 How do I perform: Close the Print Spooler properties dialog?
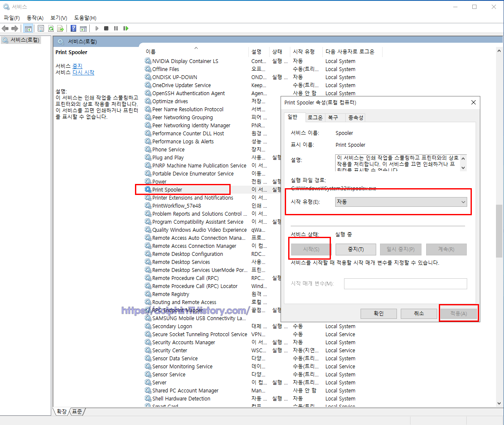474,102
